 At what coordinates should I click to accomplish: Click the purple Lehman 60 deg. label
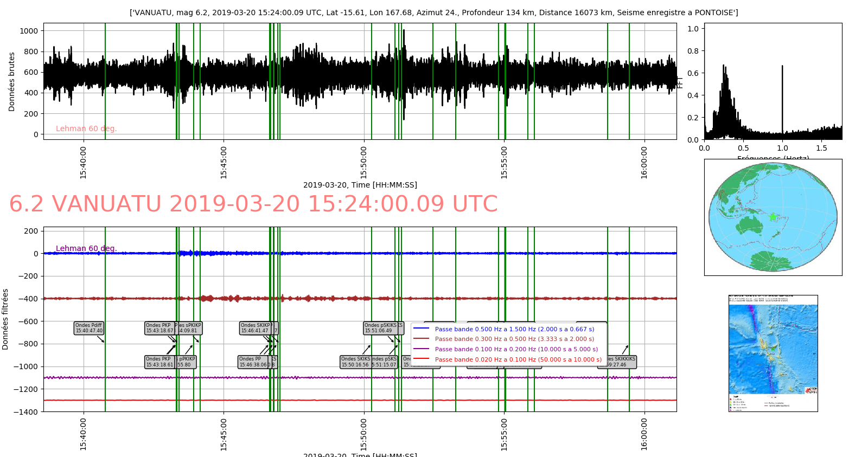pyautogui.click(x=86, y=248)
